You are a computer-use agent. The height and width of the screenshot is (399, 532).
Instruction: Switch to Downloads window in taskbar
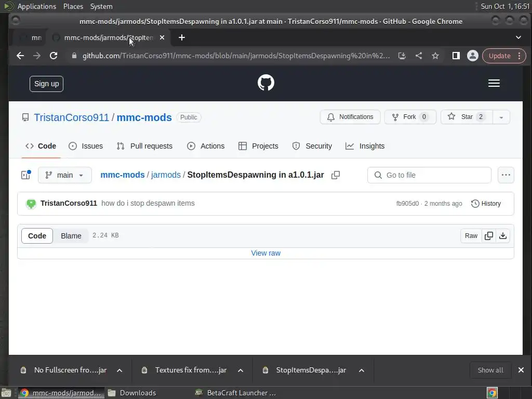pos(132,393)
